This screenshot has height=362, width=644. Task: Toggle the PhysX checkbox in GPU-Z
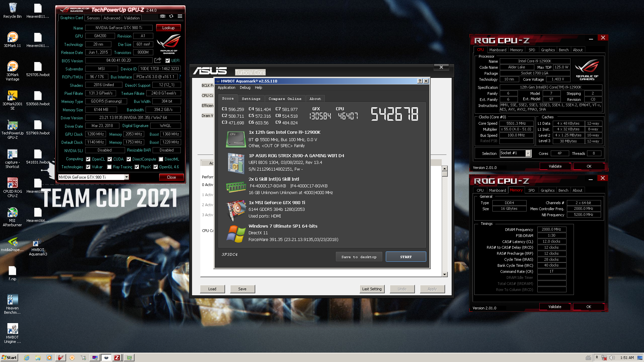click(x=137, y=167)
